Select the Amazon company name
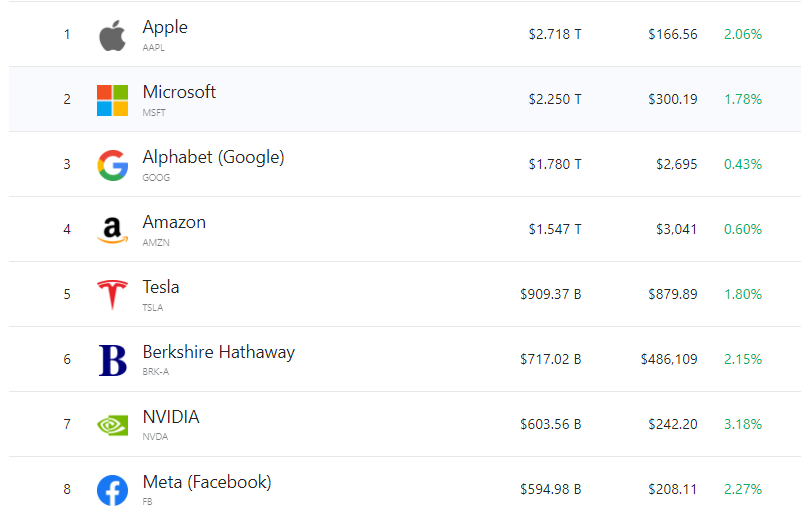 coord(174,222)
